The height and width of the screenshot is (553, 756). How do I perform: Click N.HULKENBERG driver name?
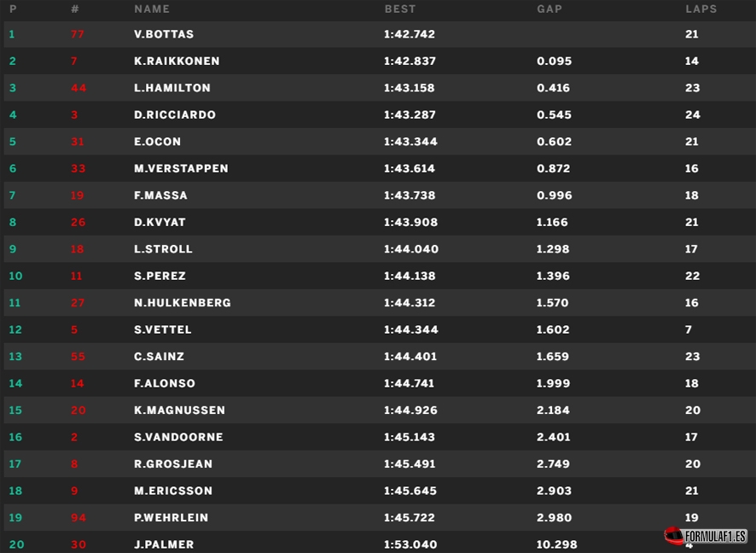point(183,303)
